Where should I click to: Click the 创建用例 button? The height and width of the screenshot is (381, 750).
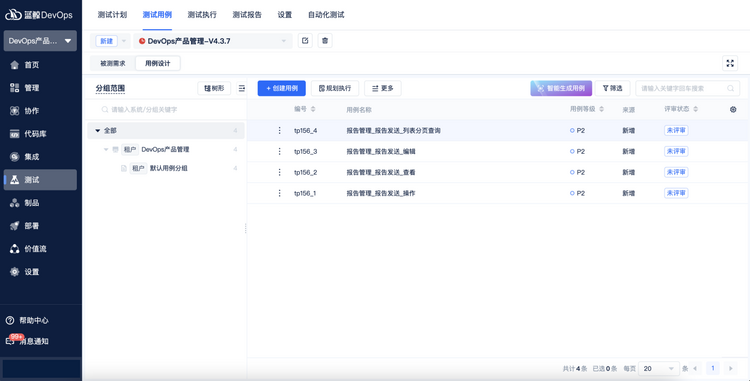click(282, 88)
